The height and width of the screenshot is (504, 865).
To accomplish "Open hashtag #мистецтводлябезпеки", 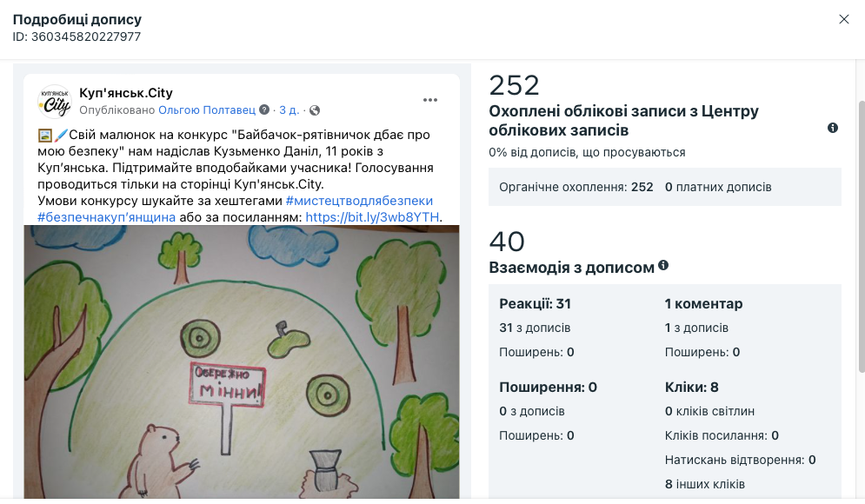I will click(x=359, y=201).
